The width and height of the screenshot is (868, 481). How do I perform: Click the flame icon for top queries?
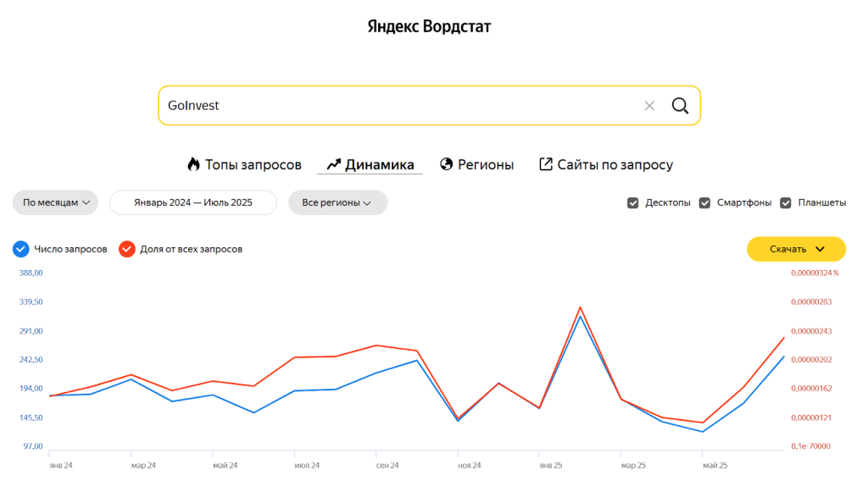(x=194, y=164)
